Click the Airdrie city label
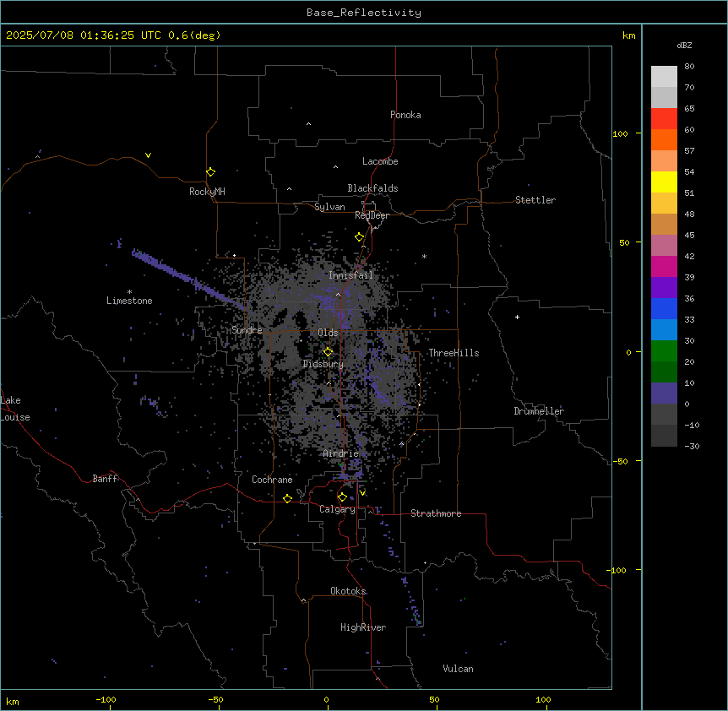The height and width of the screenshot is (711, 728). tap(341, 453)
